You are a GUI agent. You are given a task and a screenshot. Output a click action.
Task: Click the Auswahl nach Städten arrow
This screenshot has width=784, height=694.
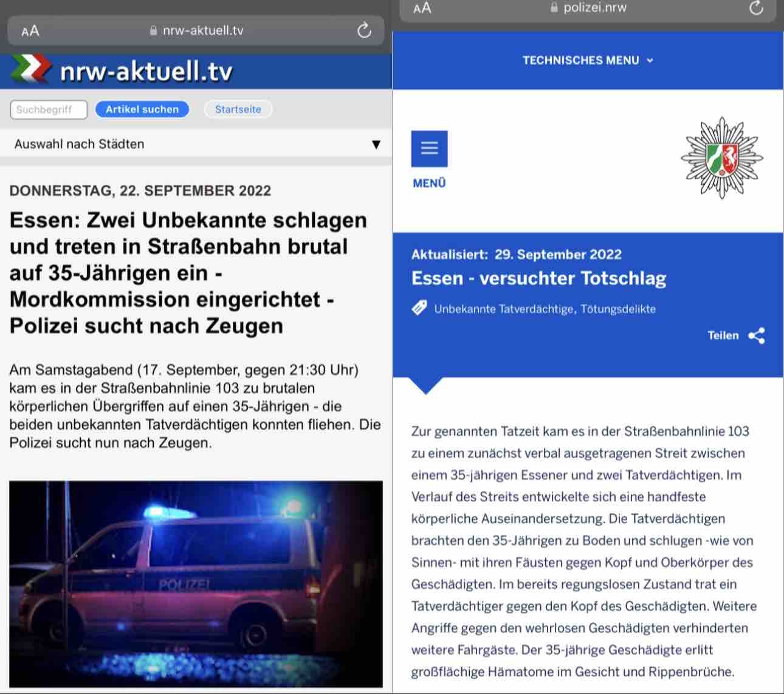pos(376,145)
